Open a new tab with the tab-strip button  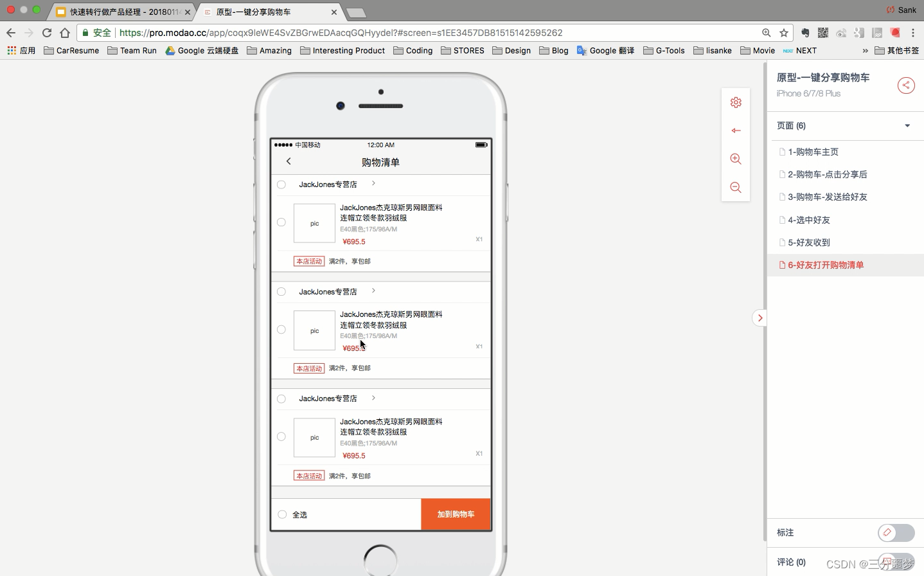[355, 13]
